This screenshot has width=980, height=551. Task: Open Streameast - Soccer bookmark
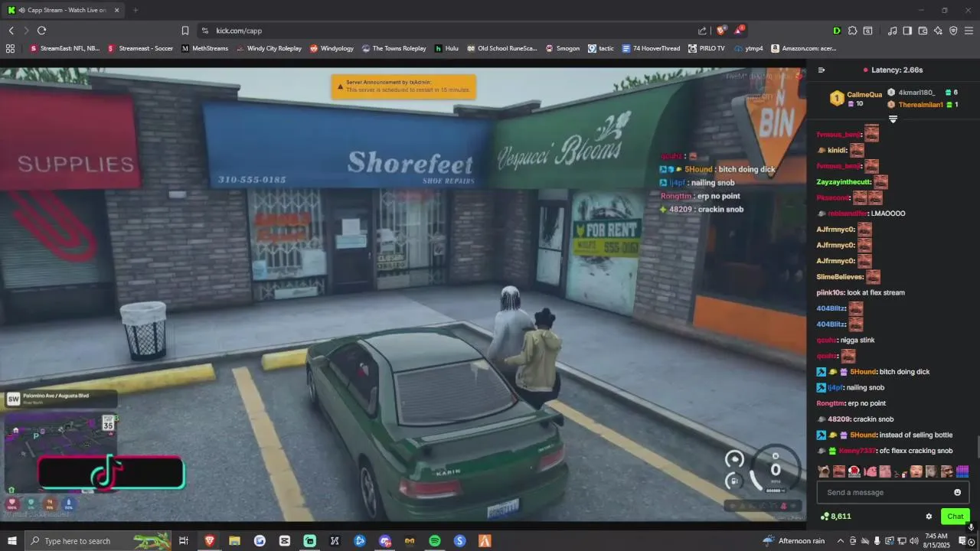pyautogui.click(x=141, y=48)
